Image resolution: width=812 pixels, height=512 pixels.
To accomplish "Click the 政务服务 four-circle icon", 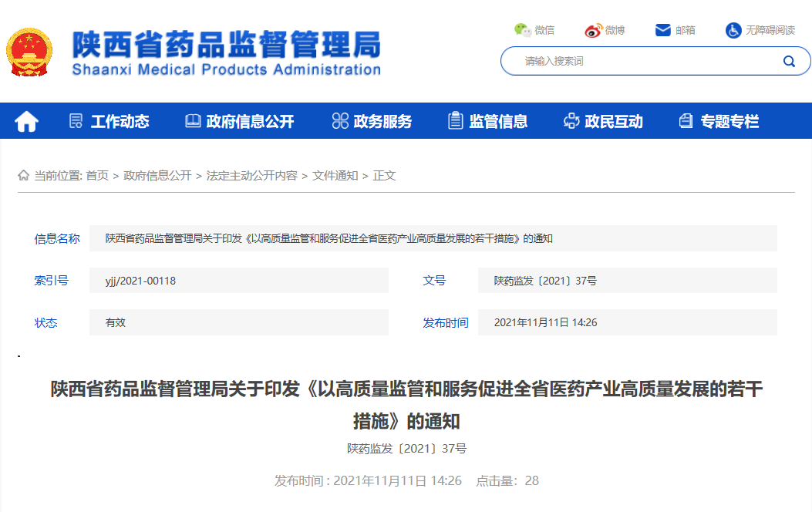I will pyautogui.click(x=340, y=121).
